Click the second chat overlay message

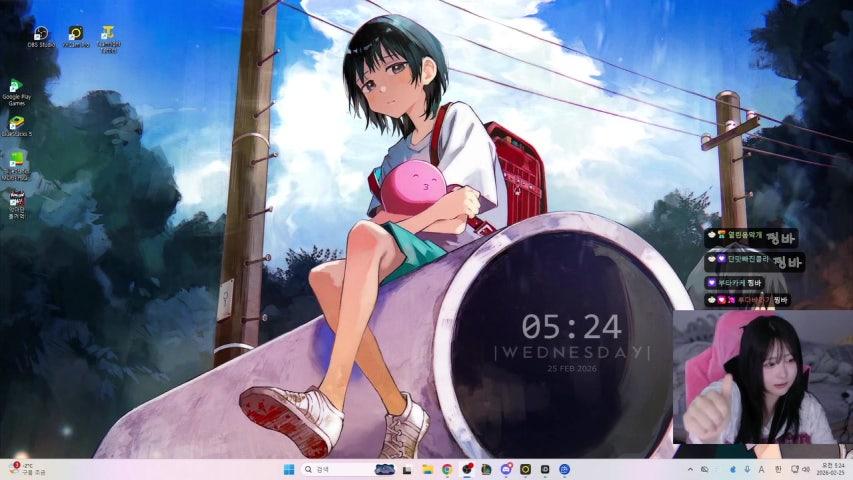[755, 261]
